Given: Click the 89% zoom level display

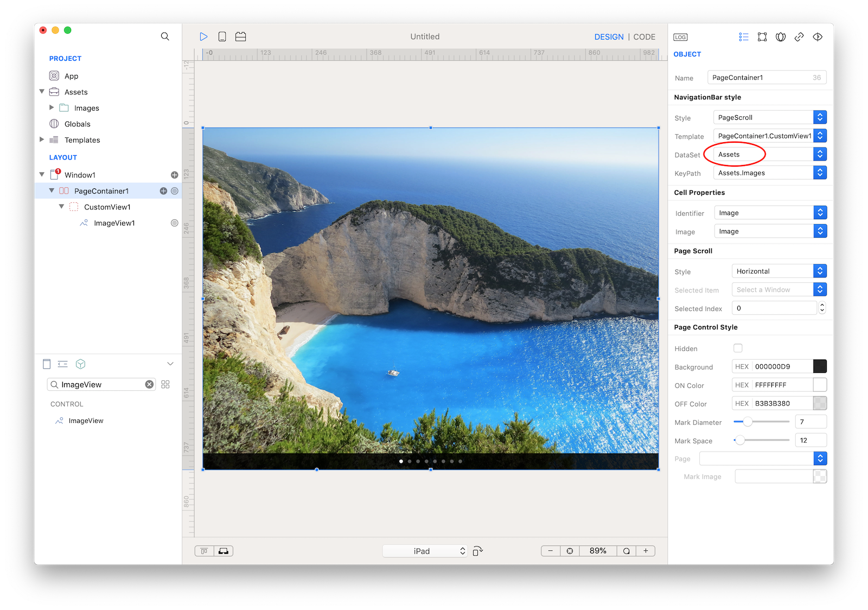Looking at the screenshot, I should point(598,551).
